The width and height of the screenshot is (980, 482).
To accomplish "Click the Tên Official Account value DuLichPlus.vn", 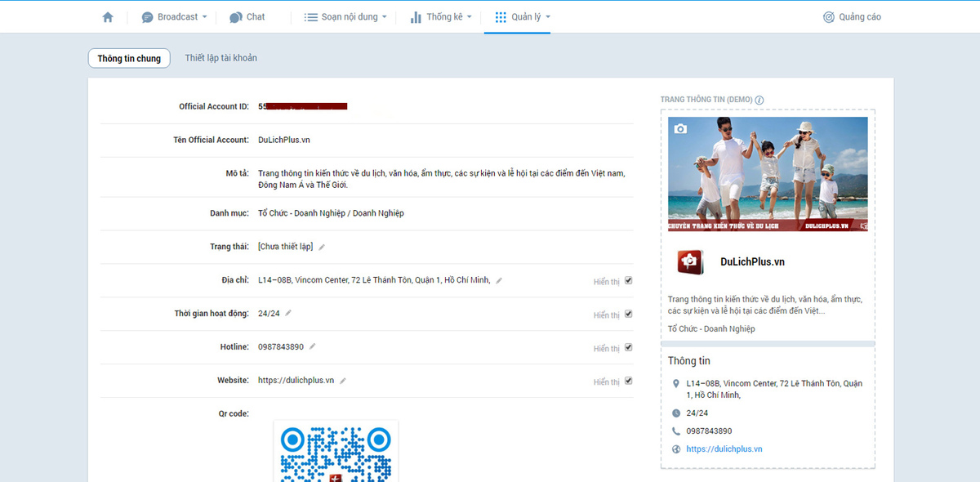I will click(x=284, y=140).
